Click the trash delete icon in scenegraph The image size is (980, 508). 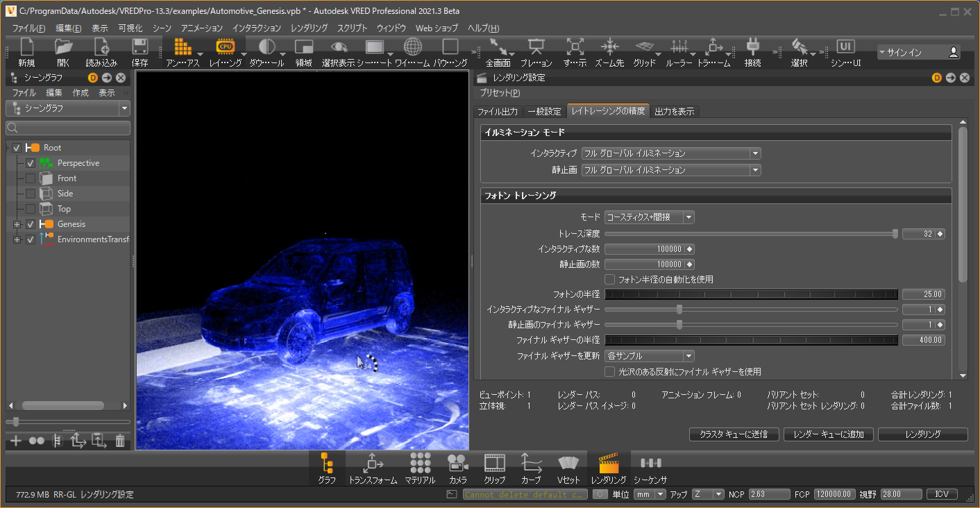click(x=120, y=441)
